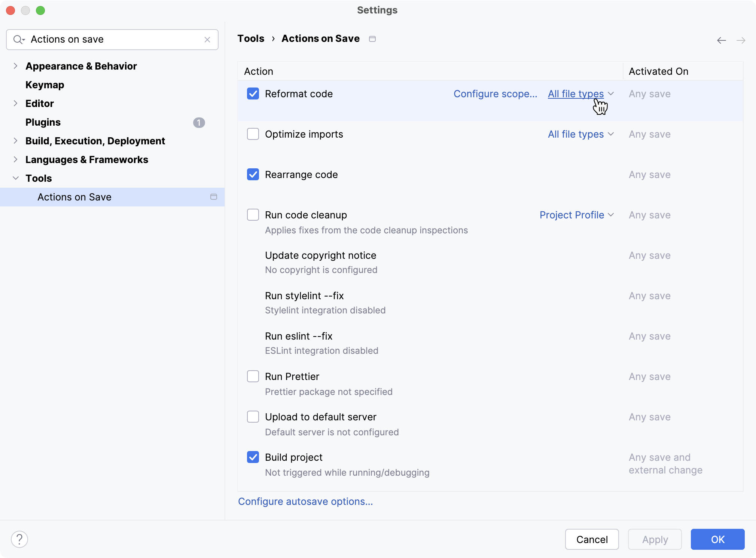Navigate forward using the right arrow icon

[741, 40]
